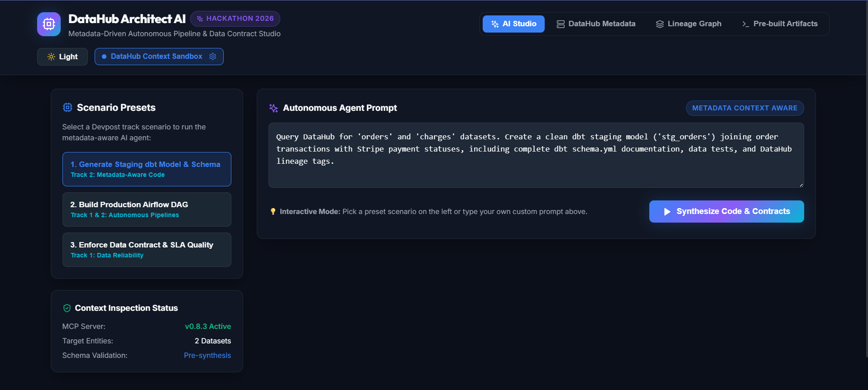Viewport: 868px width, 390px height.
Task: Click the chip icon next to Scenario Presets
Action: [x=67, y=108]
